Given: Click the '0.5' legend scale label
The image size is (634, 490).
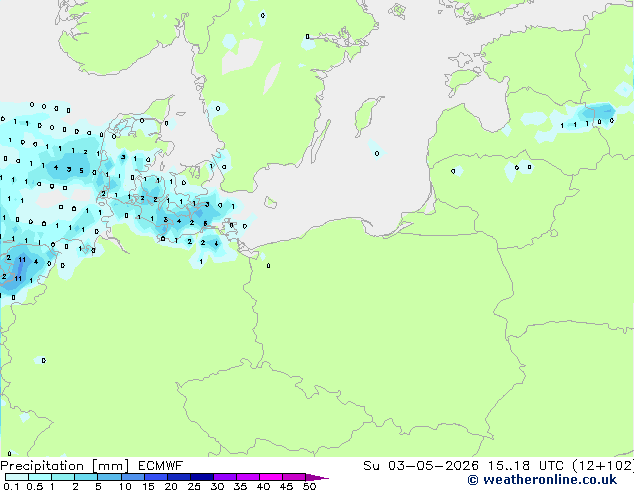Looking at the screenshot, I should pyautogui.click(x=35, y=486).
